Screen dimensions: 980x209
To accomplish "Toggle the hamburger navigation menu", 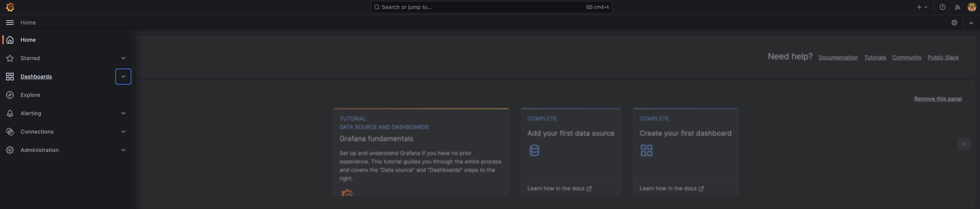I will 10,23.
